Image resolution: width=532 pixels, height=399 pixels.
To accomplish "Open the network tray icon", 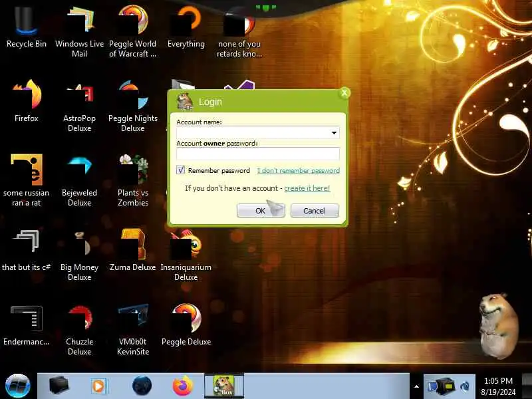I will click(x=444, y=386).
